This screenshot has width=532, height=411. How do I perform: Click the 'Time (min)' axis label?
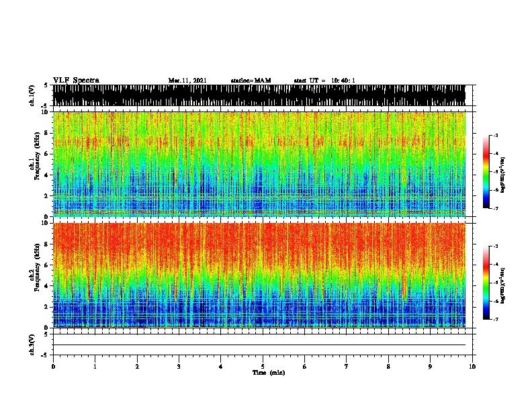pyautogui.click(x=269, y=373)
